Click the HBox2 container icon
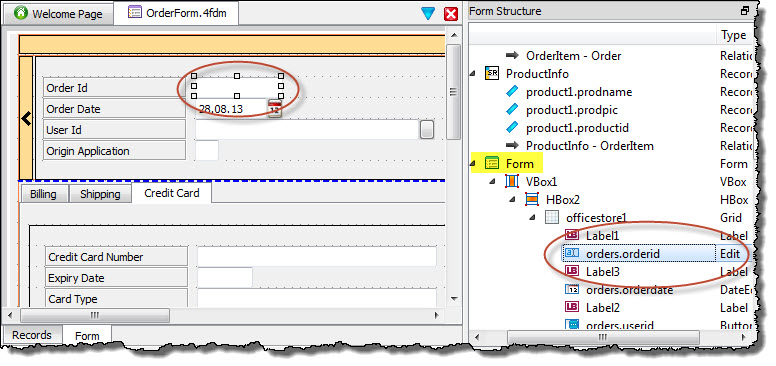The image size is (776, 366). click(532, 200)
